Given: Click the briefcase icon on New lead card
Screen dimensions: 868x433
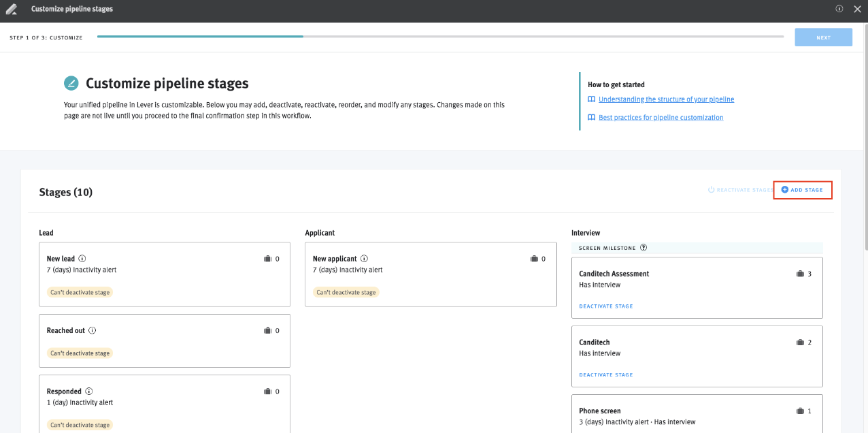Looking at the screenshot, I should 268,259.
